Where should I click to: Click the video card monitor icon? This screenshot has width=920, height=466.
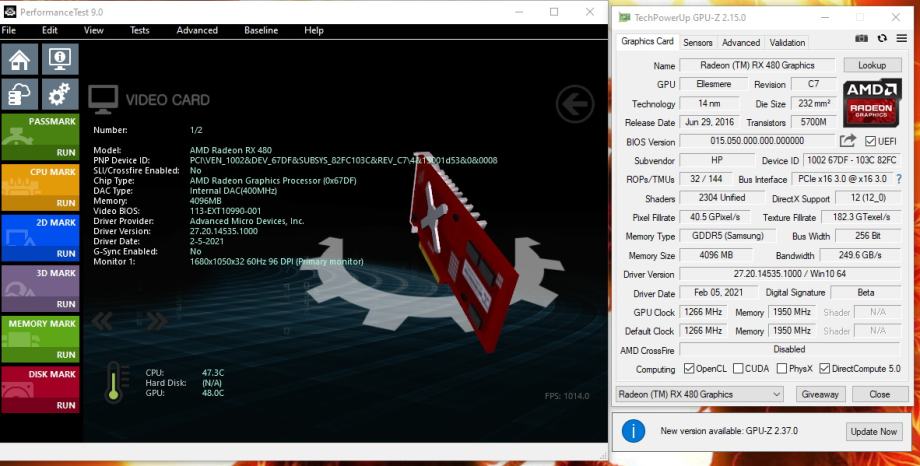tap(103, 100)
